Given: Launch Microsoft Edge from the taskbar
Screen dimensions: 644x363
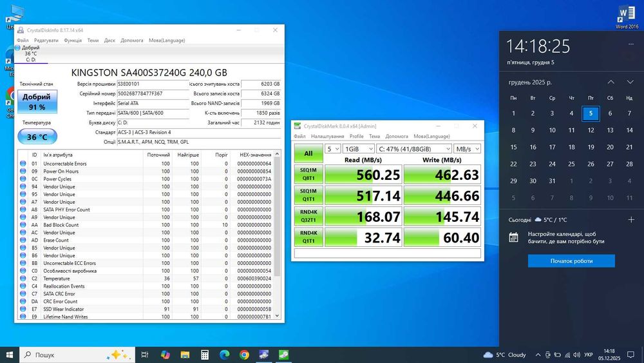Looking at the screenshot, I should tap(224, 355).
